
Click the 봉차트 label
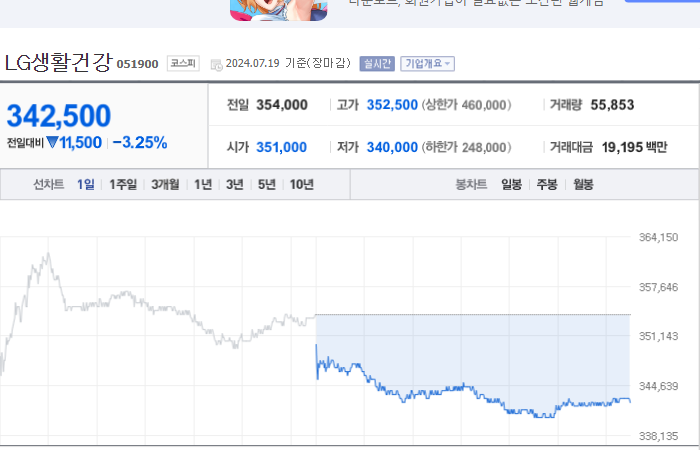(471, 184)
